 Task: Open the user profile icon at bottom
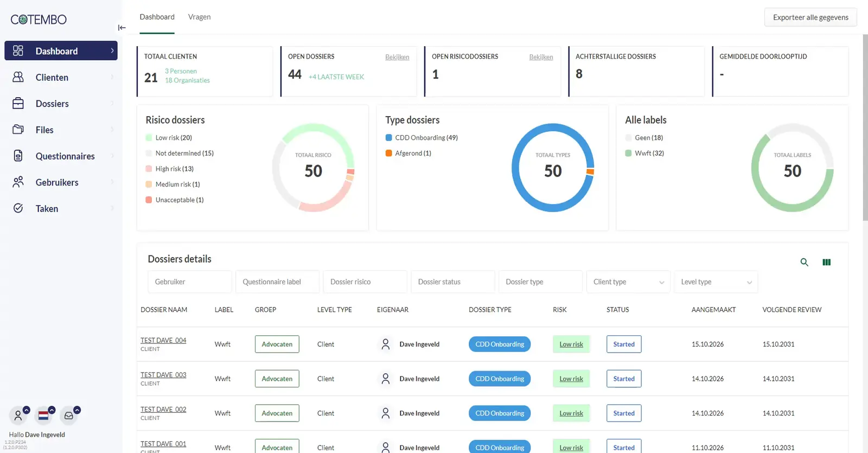click(18, 416)
